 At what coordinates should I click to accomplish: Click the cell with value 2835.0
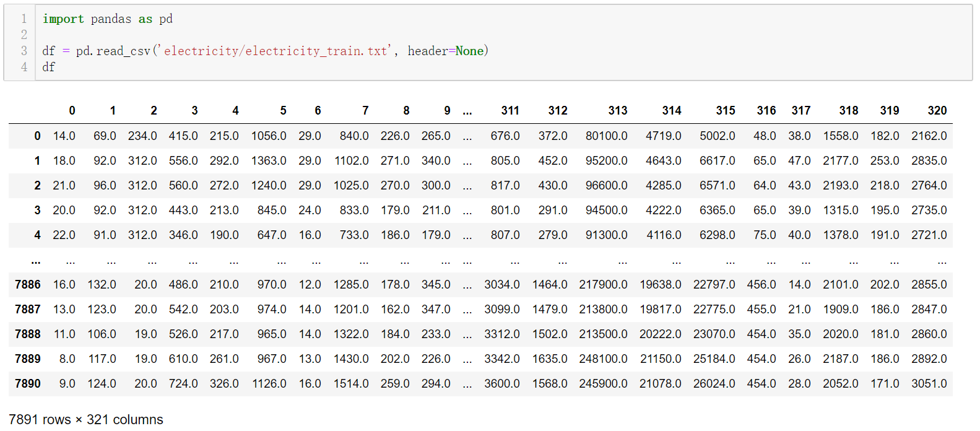(x=929, y=160)
